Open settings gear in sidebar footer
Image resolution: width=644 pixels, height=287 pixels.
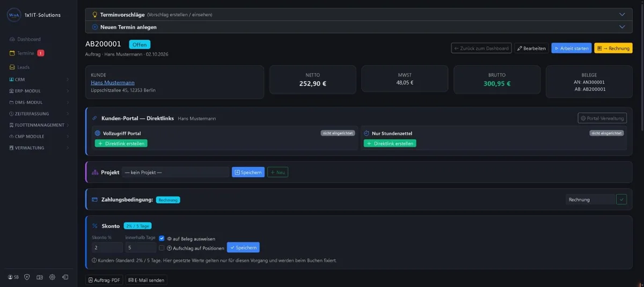(52, 277)
